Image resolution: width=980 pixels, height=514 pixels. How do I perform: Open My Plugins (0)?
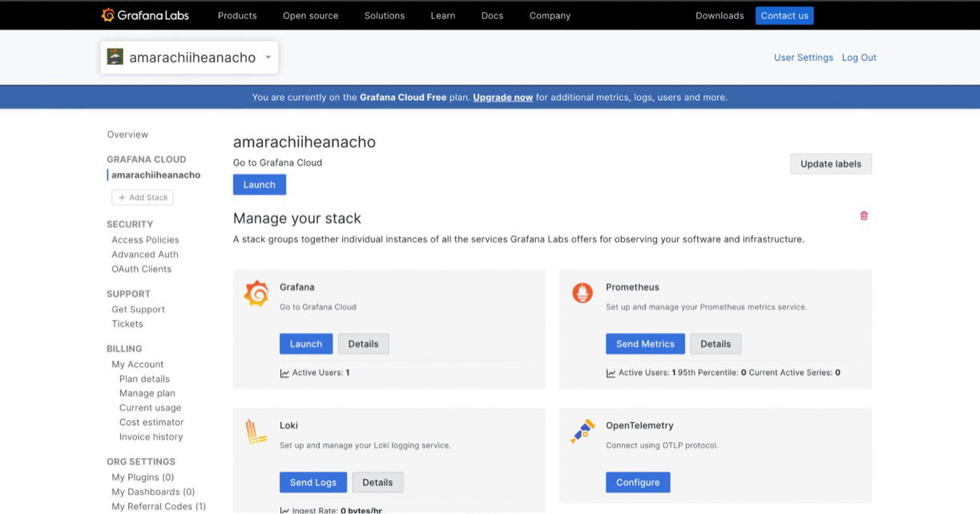(x=143, y=477)
